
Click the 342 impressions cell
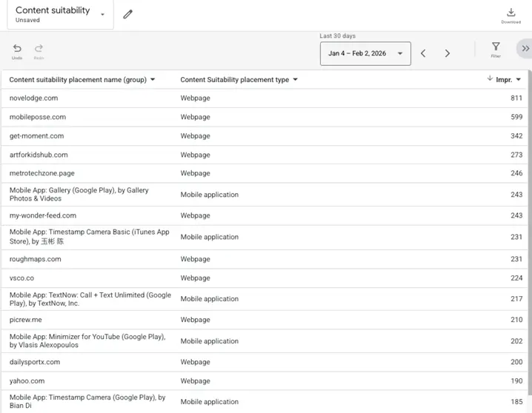[x=516, y=136]
